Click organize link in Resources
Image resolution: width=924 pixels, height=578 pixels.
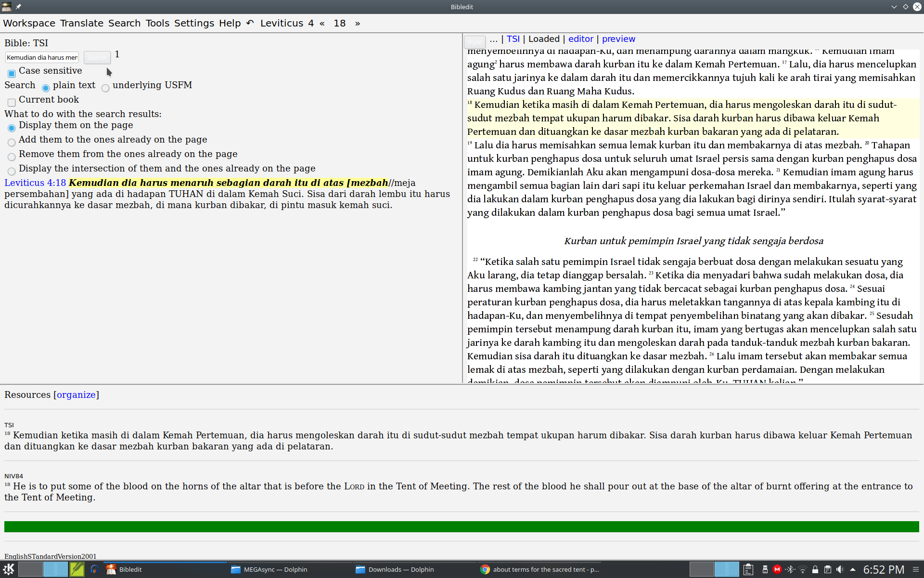pyautogui.click(x=76, y=395)
